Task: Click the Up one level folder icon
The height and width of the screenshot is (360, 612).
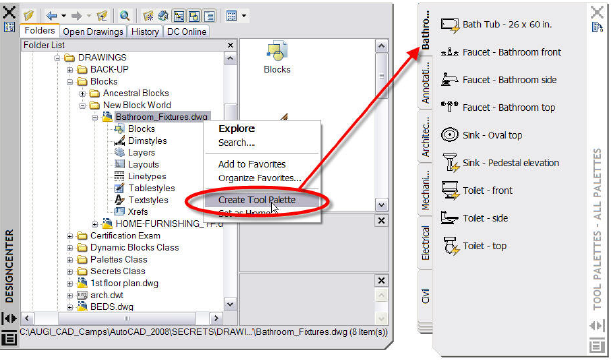Action: pyautogui.click(x=102, y=16)
